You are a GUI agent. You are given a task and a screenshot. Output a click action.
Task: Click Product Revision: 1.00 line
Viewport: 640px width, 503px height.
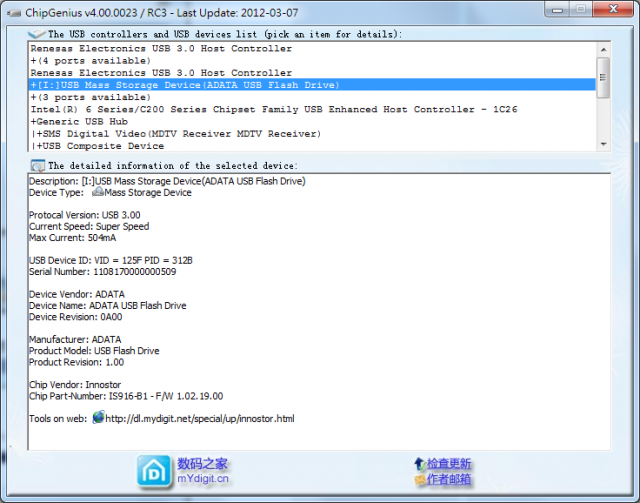(x=76, y=362)
